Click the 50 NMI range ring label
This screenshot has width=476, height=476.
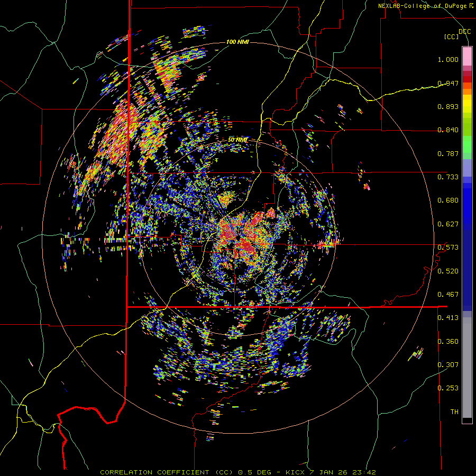pyautogui.click(x=237, y=140)
